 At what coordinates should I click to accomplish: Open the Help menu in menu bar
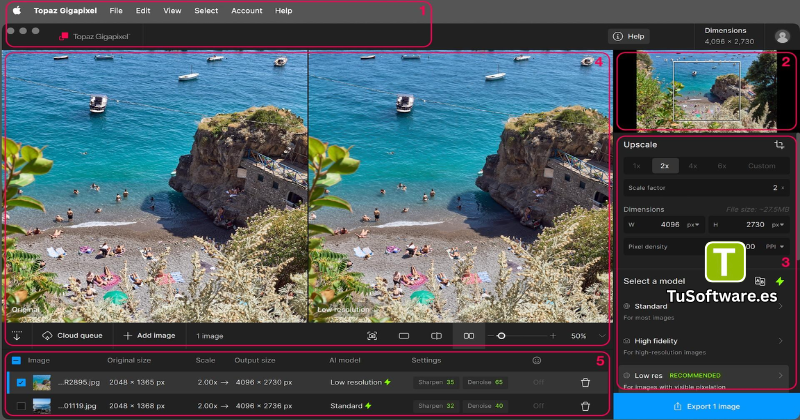pos(284,10)
